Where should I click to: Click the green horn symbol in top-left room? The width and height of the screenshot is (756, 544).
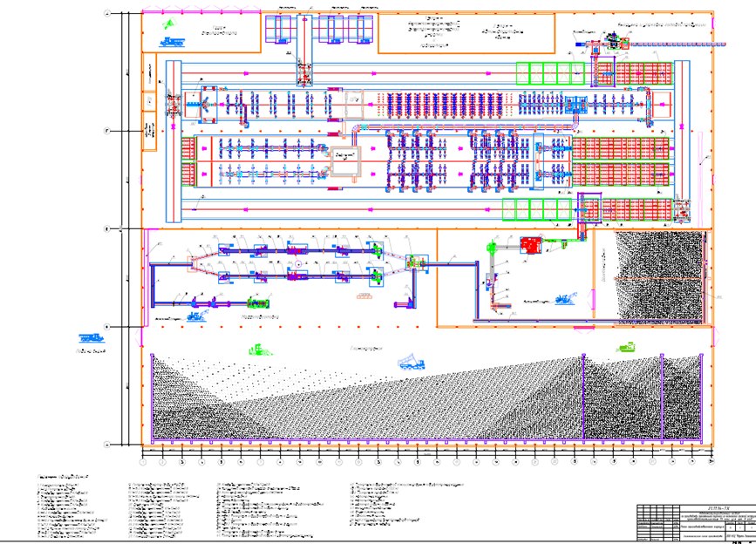[169, 24]
